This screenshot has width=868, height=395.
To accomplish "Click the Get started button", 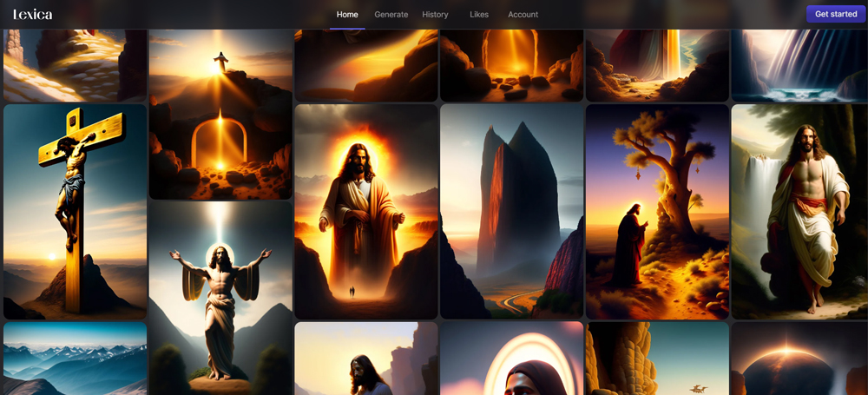I will click(836, 14).
